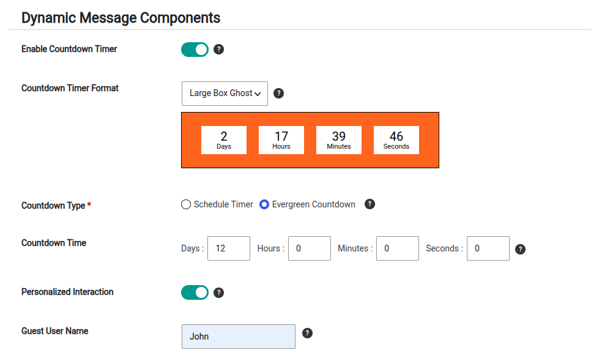591x364 pixels.
Task: Open help icon for Personalized Interaction
Action: [x=218, y=293]
